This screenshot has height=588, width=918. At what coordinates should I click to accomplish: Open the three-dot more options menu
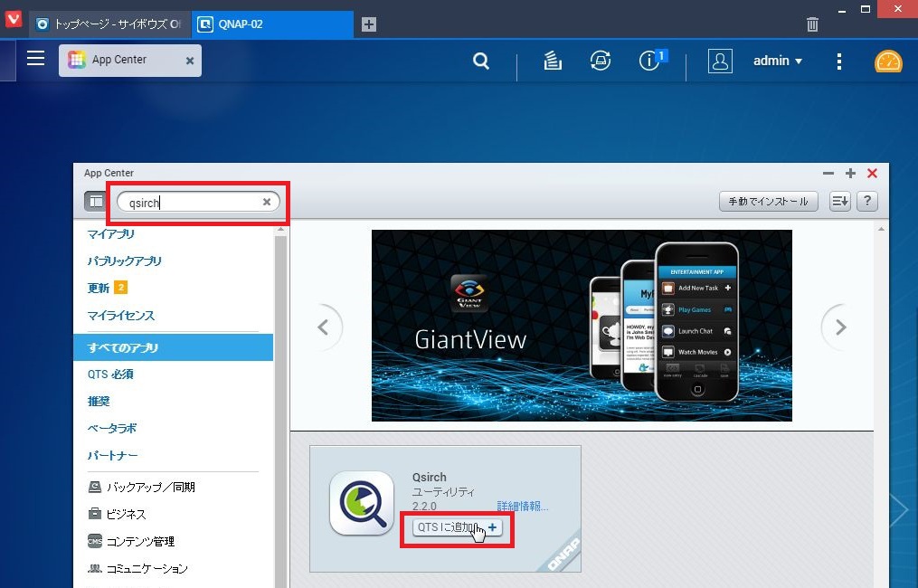click(x=839, y=61)
